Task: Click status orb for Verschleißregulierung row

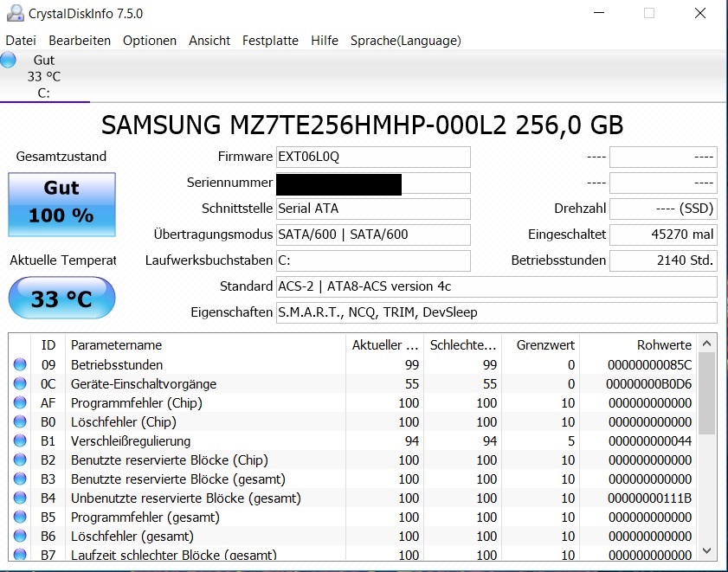Action: [20, 440]
